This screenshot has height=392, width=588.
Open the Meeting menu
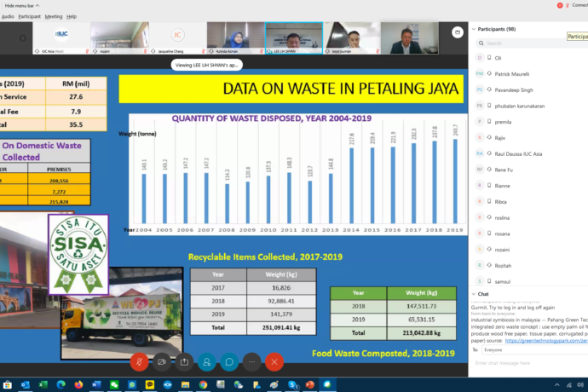(x=54, y=16)
